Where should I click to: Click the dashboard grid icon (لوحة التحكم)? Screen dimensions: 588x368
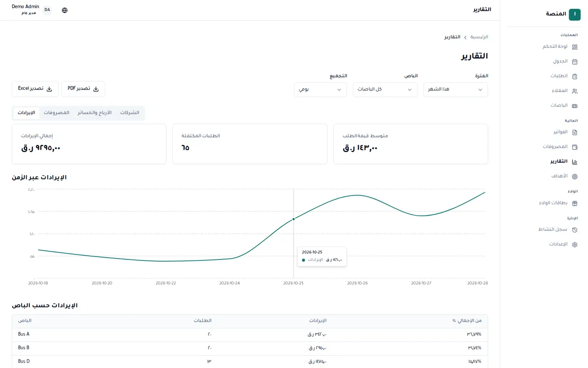click(x=575, y=47)
